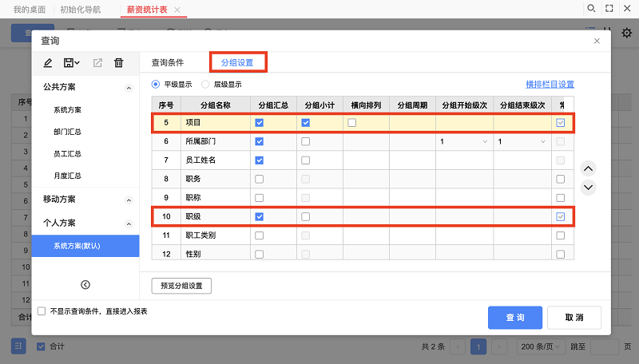Check 分组小计 for 职级 row

(306, 216)
